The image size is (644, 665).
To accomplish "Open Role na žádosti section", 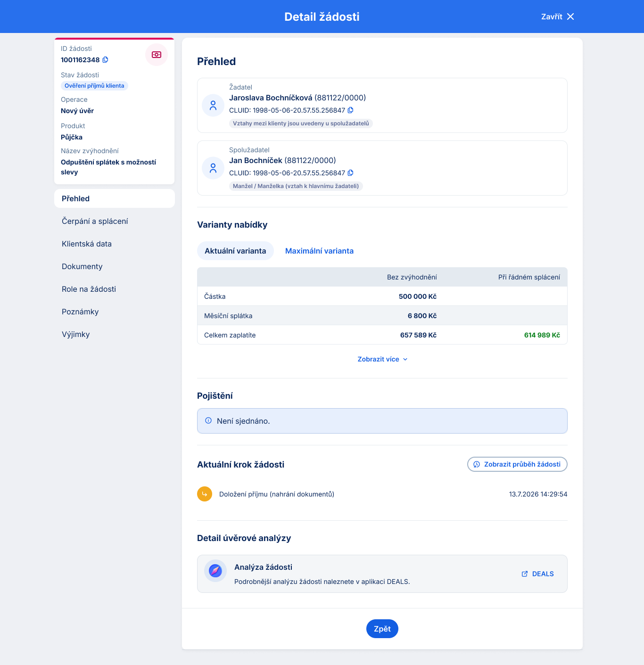I will click(115, 289).
